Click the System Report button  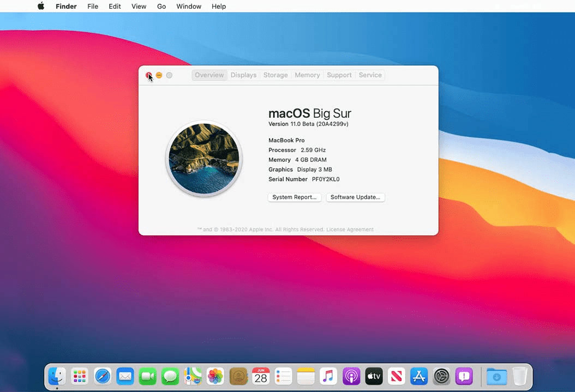[x=294, y=197]
